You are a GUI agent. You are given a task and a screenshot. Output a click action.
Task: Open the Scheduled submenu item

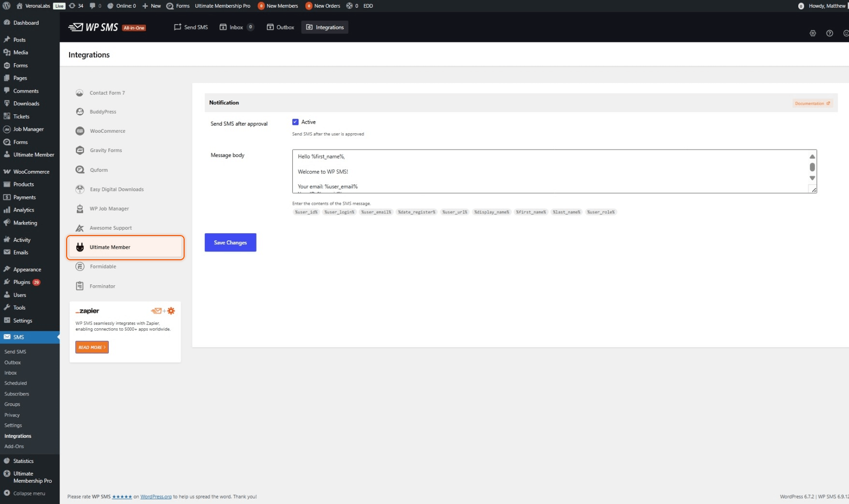[x=15, y=383]
